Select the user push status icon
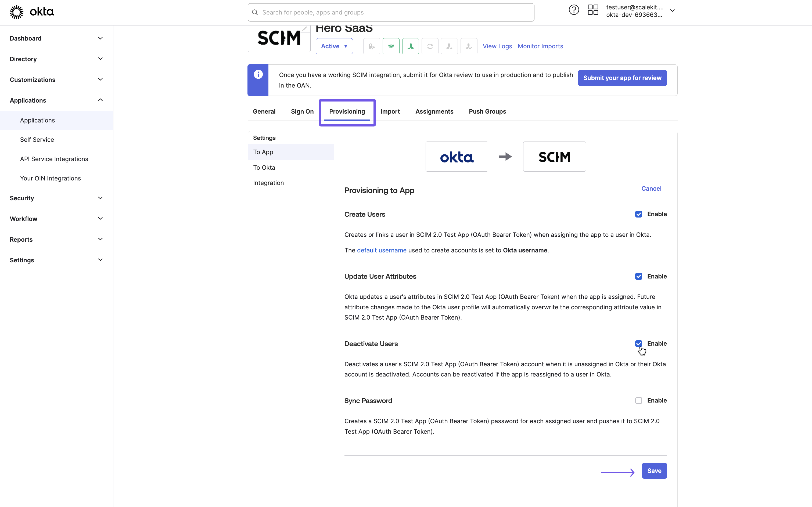Image resolution: width=812 pixels, height=507 pixels. [449, 46]
